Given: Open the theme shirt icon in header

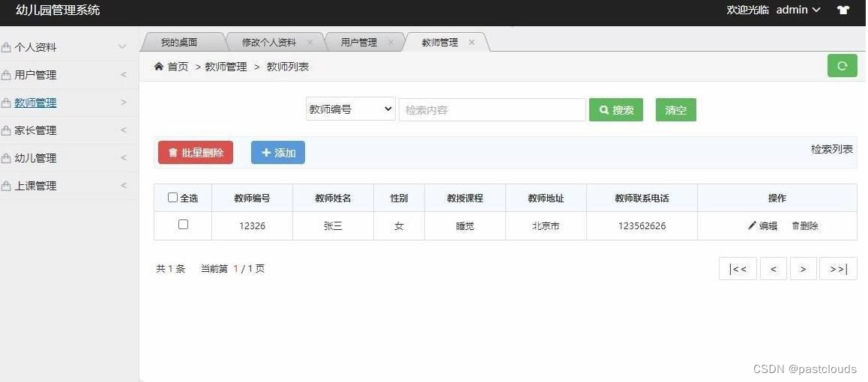Looking at the screenshot, I should [843, 10].
